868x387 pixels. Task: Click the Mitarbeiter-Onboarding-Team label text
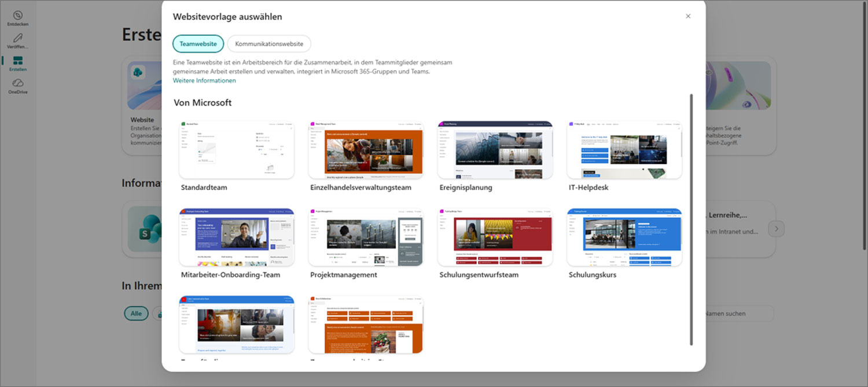coord(230,275)
